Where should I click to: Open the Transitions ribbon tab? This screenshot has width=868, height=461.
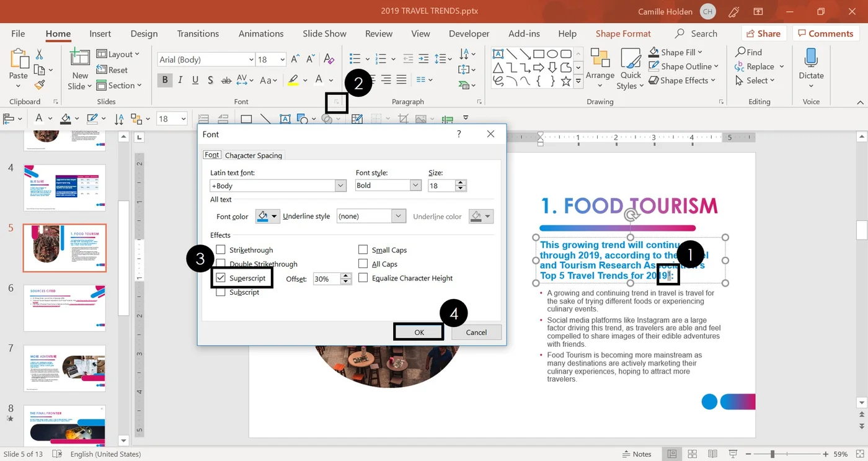198,34
